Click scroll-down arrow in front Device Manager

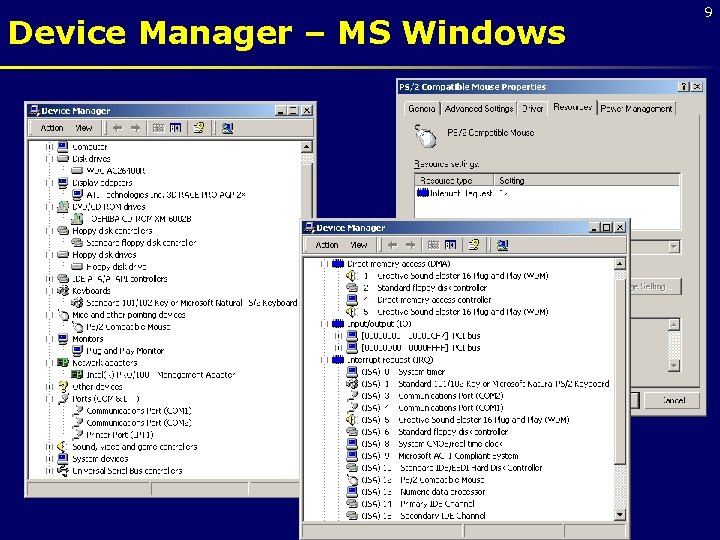(620, 514)
